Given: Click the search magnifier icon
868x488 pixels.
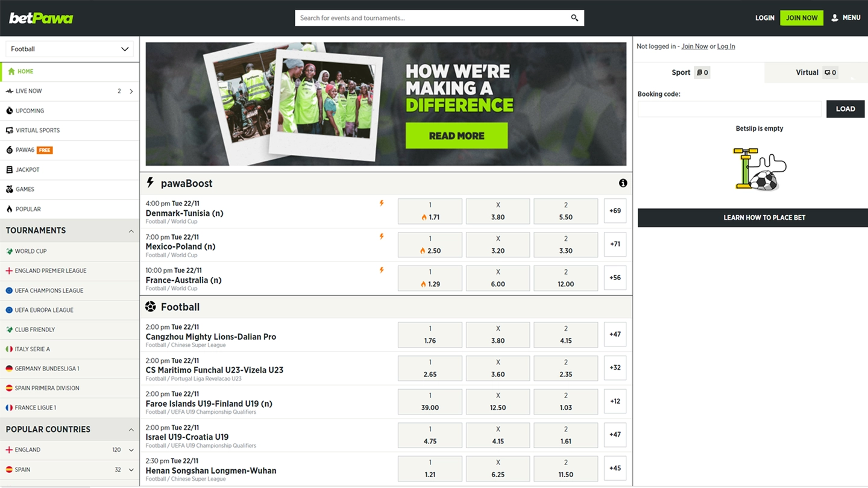Looking at the screenshot, I should [x=574, y=18].
